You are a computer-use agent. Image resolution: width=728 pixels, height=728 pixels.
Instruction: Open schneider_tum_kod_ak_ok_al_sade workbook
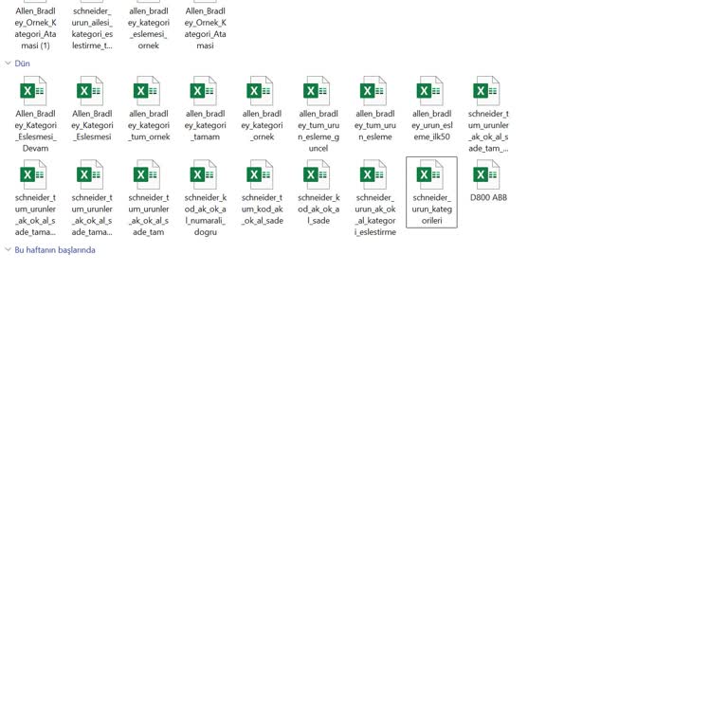(x=262, y=176)
